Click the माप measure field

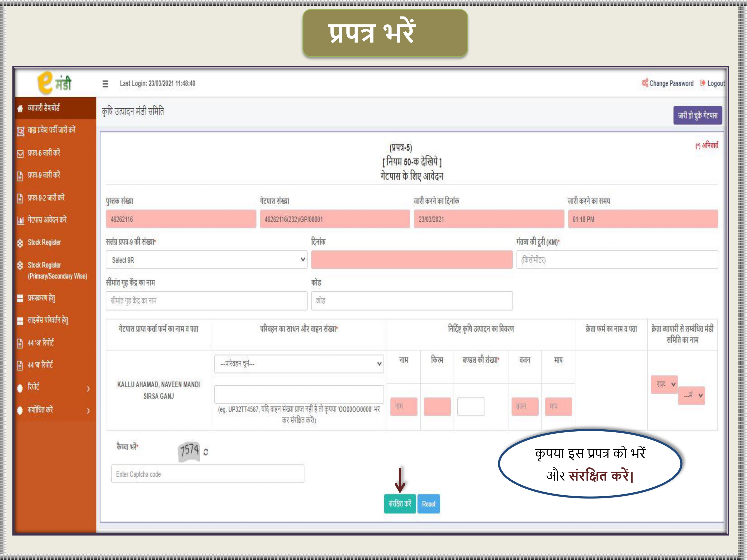coord(558,407)
